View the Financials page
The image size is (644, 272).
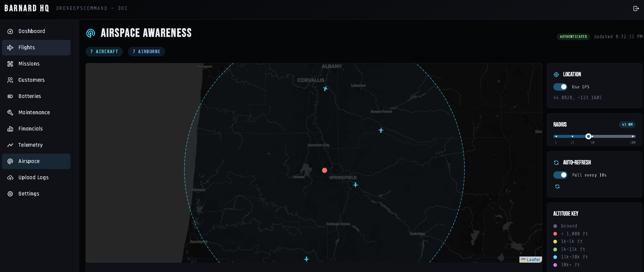[36, 129]
